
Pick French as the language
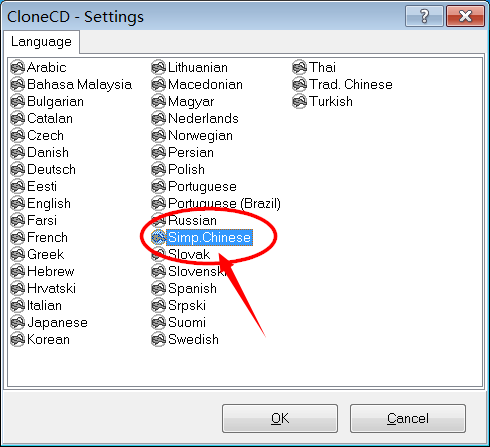pos(47,237)
